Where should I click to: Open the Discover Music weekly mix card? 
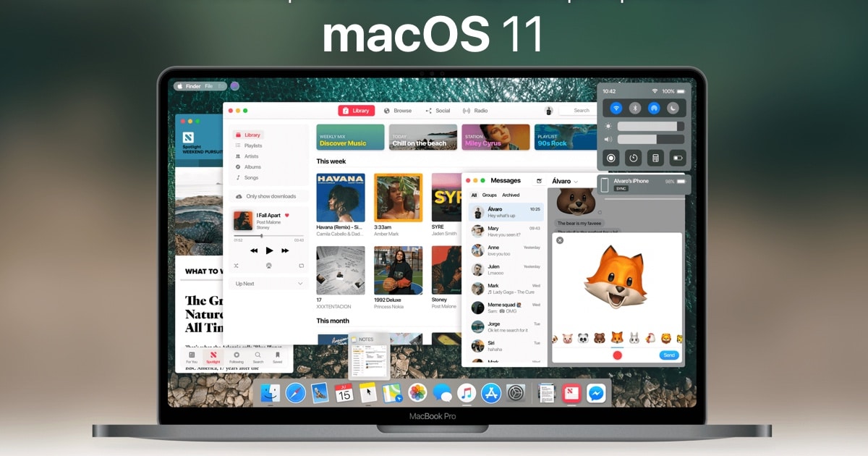tap(350, 137)
